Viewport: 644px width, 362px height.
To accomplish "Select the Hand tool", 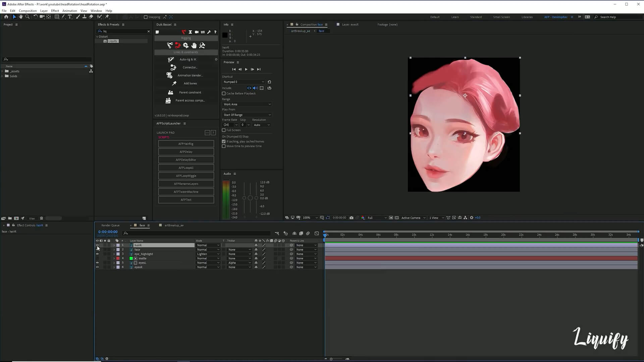I will point(21,17).
